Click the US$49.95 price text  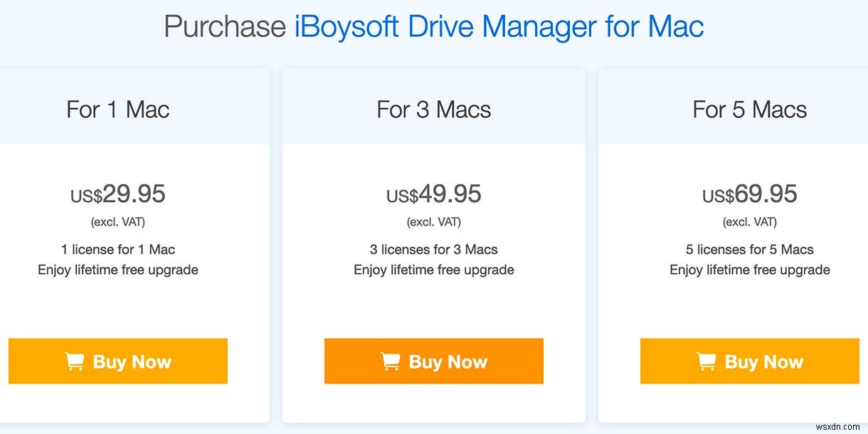click(433, 194)
